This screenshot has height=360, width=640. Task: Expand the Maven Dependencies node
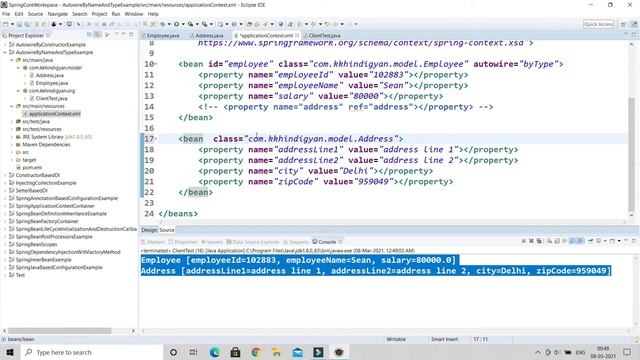[x=11, y=144]
